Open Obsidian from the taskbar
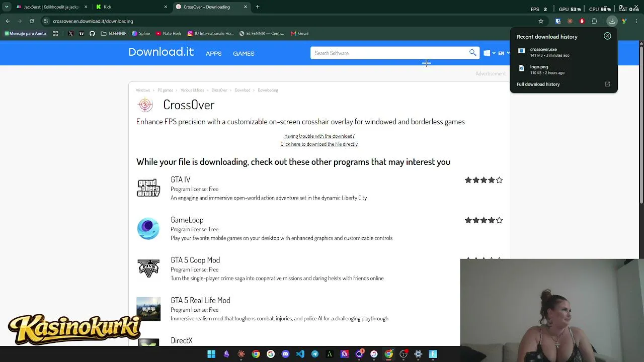Screen dimensions: 644x362 [226, 354]
